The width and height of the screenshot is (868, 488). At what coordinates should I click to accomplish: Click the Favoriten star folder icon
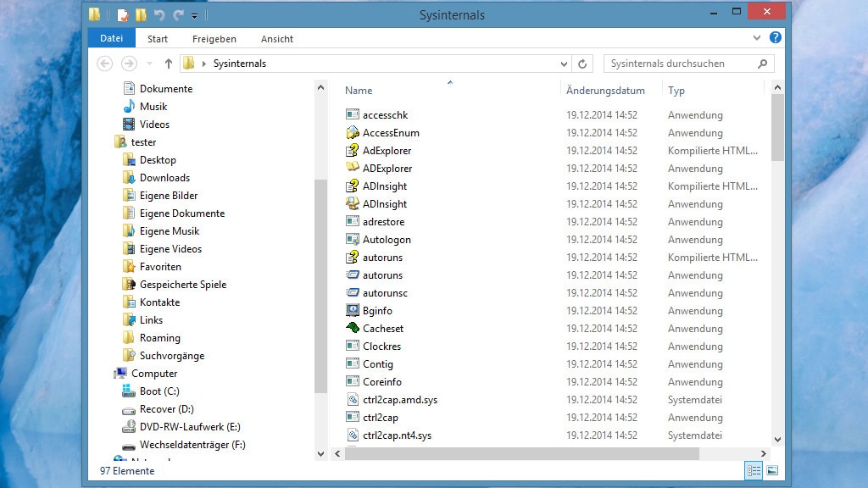tap(129, 266)
